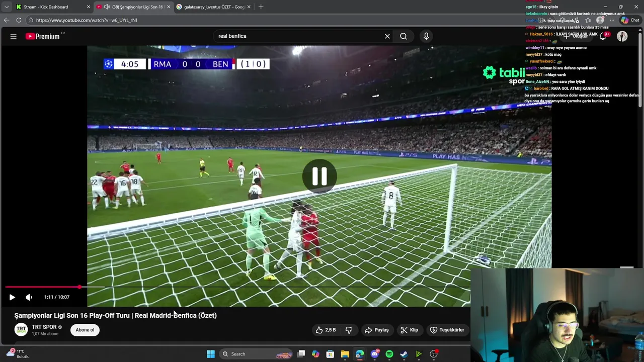Open YouTube notifications bell
The height and width of the screenshot is (362, 644).
[603, 36]
